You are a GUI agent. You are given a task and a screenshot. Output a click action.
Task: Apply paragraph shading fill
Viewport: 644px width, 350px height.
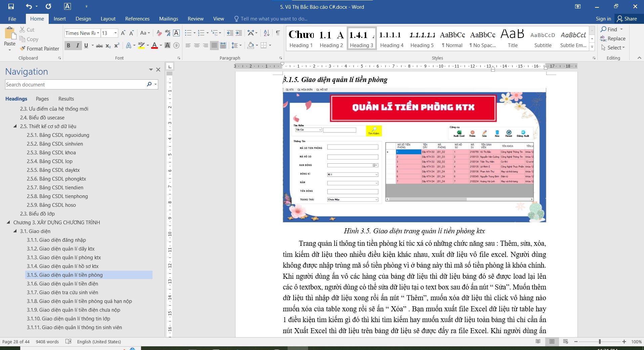(x=251, y=45)
